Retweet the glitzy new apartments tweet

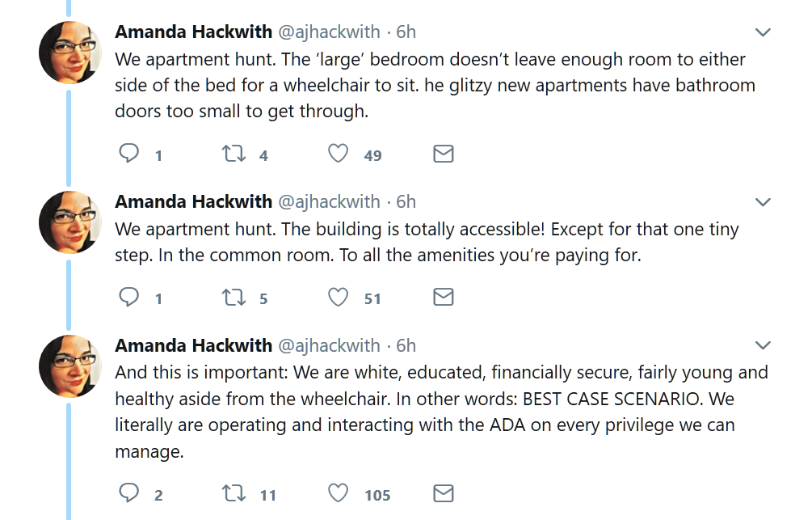[234, 154]
